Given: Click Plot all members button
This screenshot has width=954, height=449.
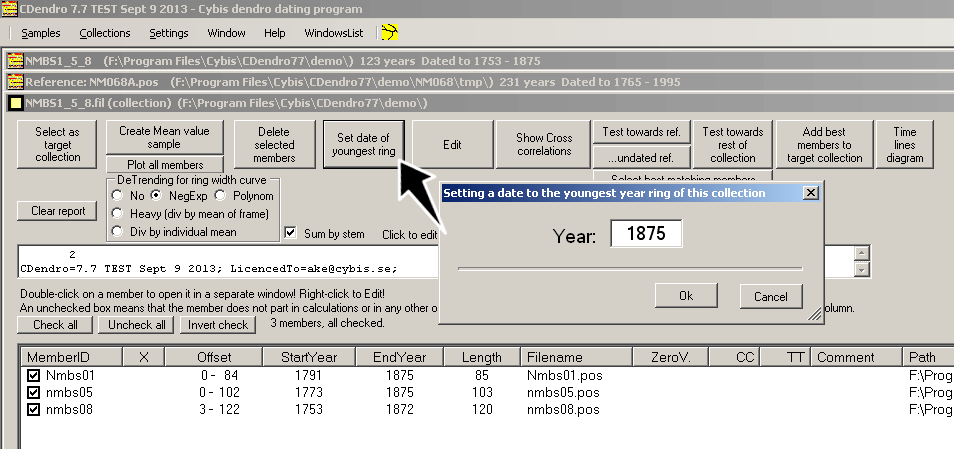Looking at the screenshot, I should click(x=164, y=164).
